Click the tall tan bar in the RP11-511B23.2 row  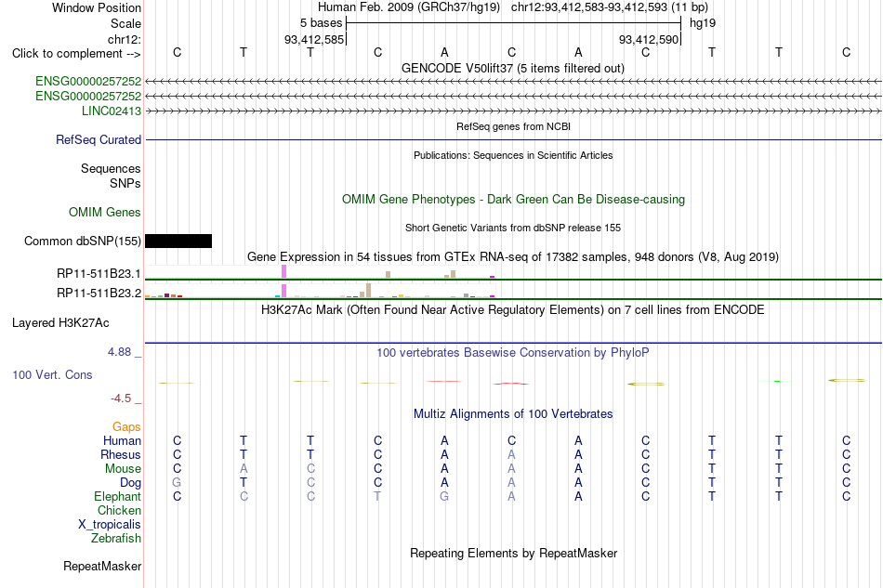pos(368,291)
